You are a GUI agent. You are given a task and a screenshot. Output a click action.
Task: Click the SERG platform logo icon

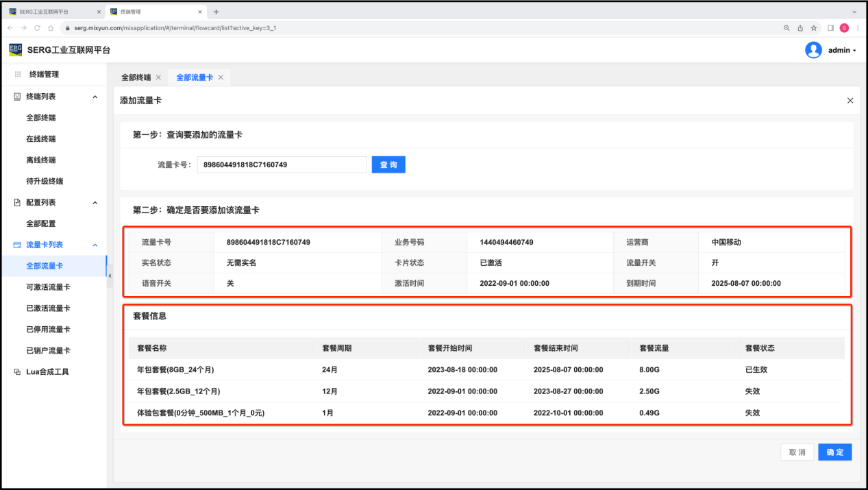point(15,50)
